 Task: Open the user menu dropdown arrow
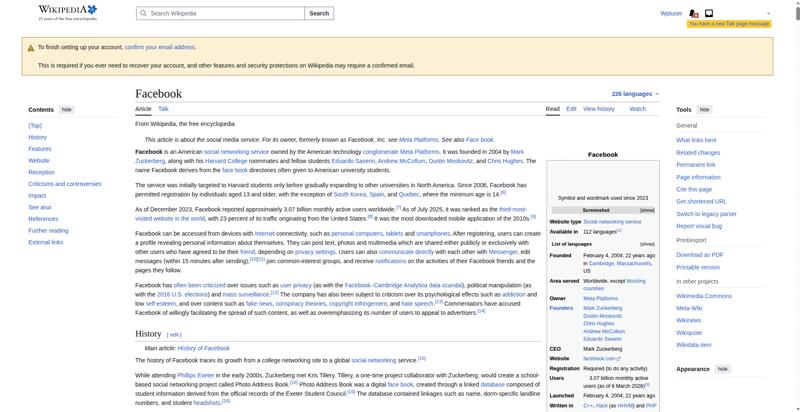pyautogui.click(x=768, y=13)
